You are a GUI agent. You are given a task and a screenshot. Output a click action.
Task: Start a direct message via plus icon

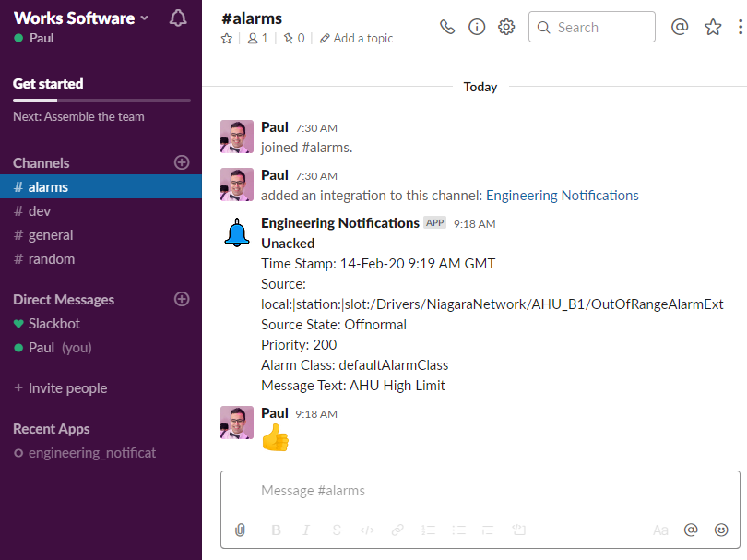tap(182, 299)
